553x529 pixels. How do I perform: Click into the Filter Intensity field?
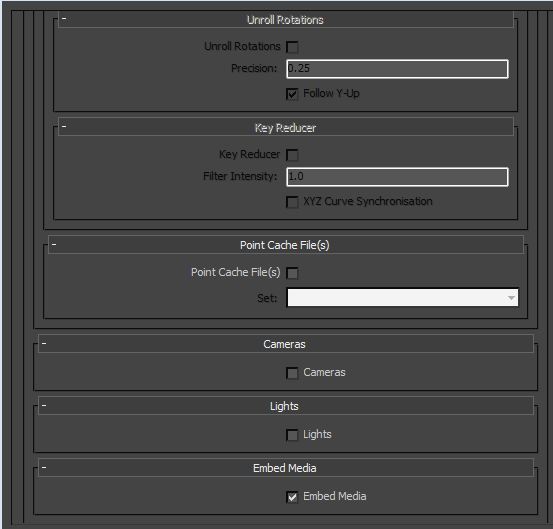pyautogui.click(x=397, y=177)
